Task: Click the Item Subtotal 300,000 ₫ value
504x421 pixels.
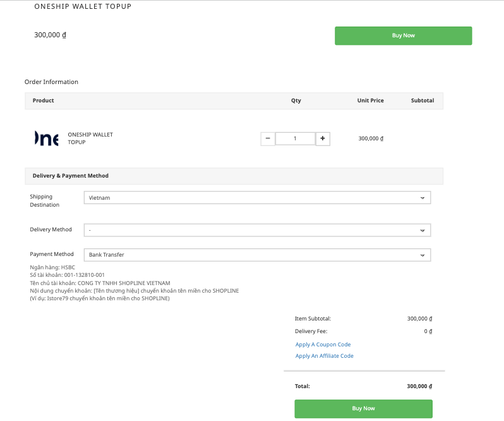Action: pos(419,319)
